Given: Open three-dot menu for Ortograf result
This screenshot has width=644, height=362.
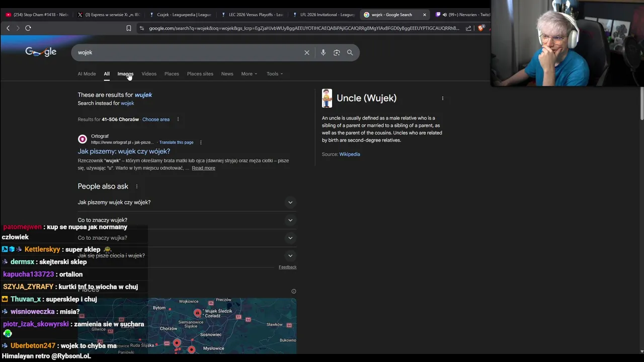Looking at the screenshot, I should [201, 142].
